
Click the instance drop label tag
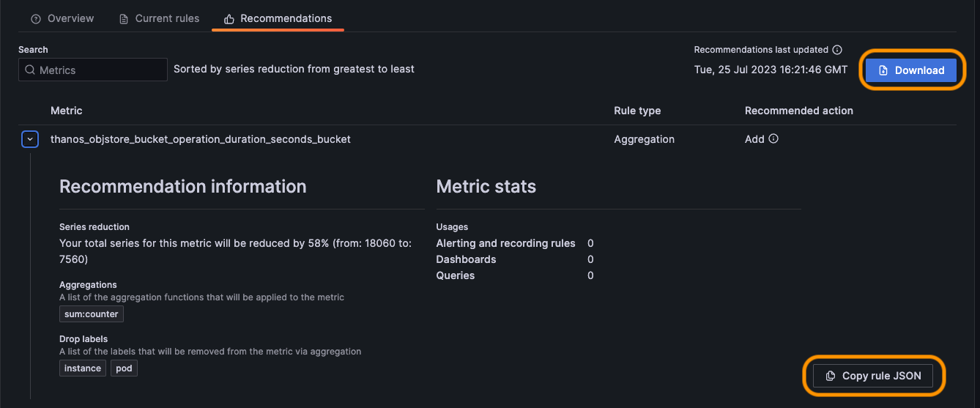click(x=83, y=368)
